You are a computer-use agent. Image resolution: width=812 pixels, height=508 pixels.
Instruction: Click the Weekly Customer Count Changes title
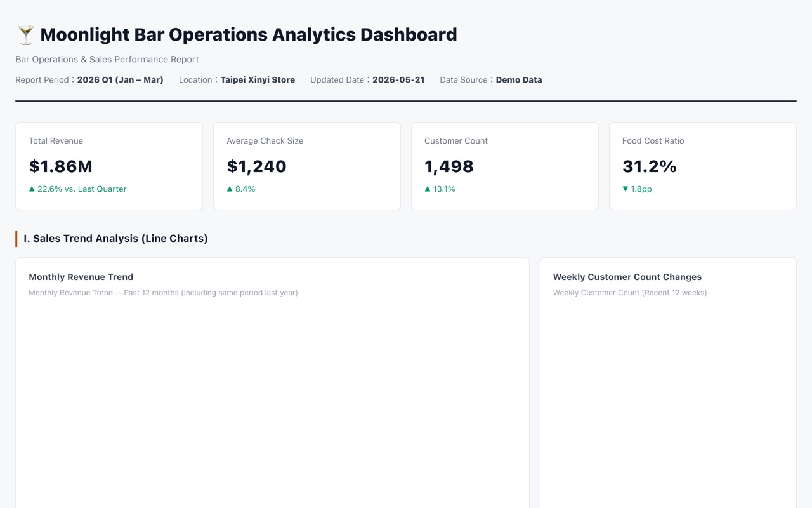[x=627, y=277]
